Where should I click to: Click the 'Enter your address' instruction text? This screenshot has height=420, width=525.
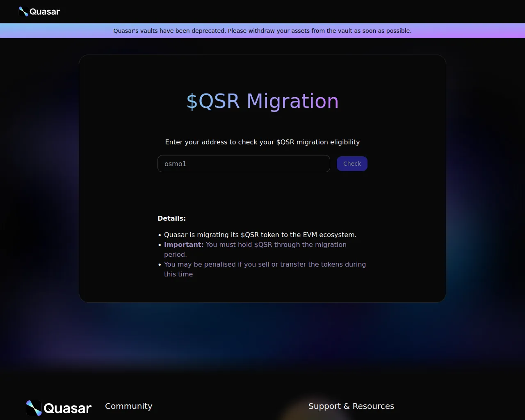click(262, 142)
